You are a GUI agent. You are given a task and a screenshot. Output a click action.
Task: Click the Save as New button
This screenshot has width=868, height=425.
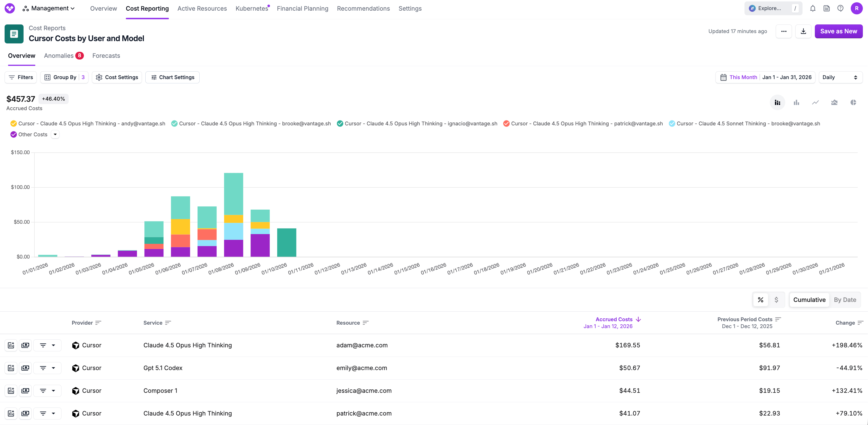click(x=839, y=31)
